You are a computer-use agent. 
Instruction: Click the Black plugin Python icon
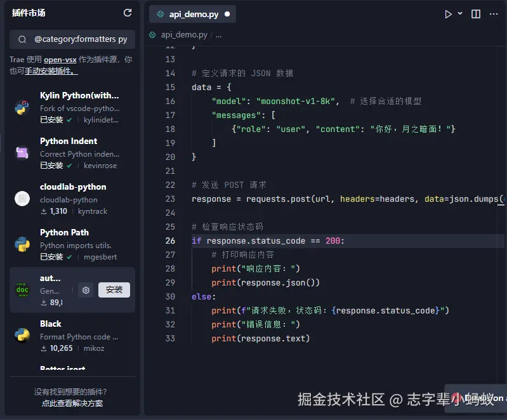pyautogui.click(x=22, y=335)
